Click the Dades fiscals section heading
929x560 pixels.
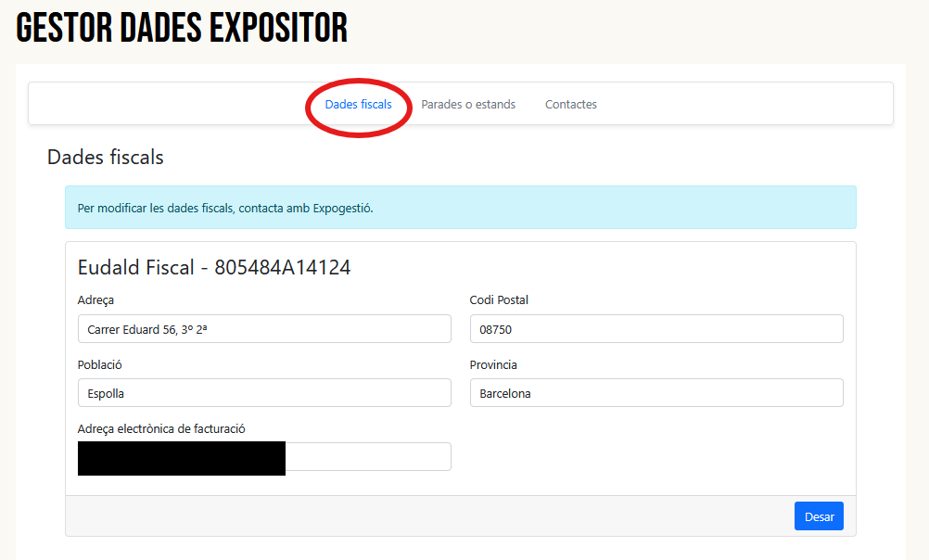pyautogui.click(x=105, y=158)
